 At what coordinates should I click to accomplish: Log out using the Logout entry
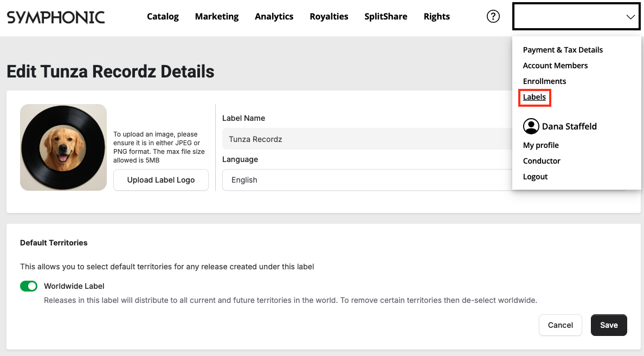(535, 177)
